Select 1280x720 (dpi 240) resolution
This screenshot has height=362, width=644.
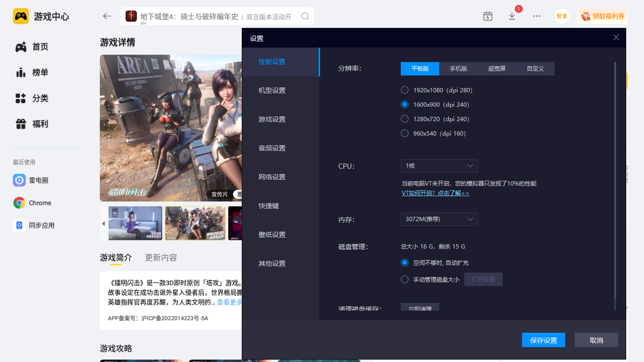click(405, 119)
